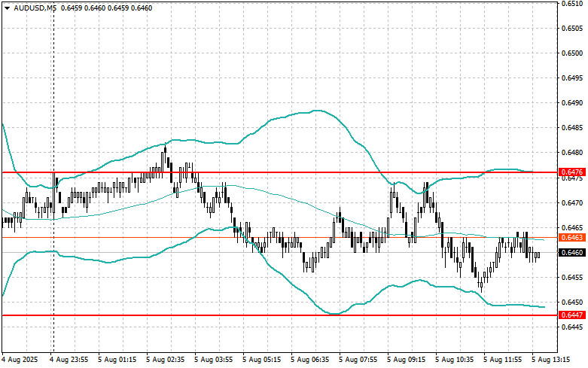Select the 0.6476 red price label

[x=572, y=172]
